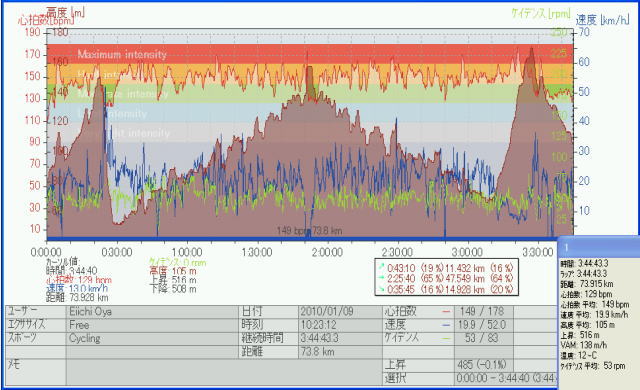Click the red heart rate line swatch

pos(446,312)
